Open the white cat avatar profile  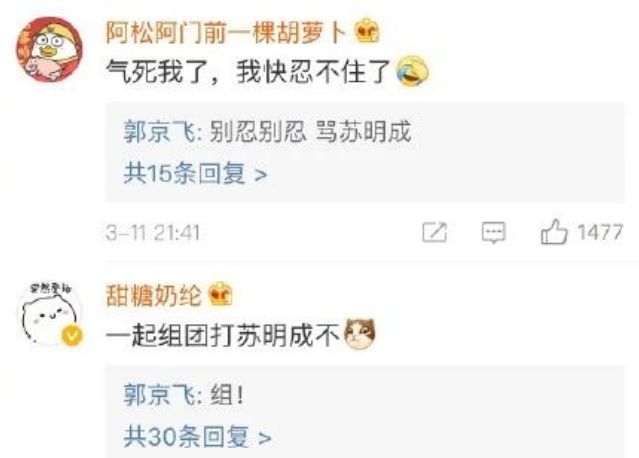click(x=49, y=314)
